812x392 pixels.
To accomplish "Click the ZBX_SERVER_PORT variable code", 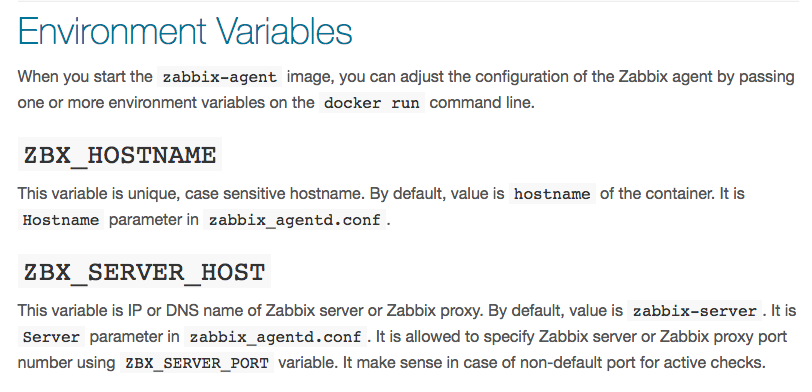I will [x=197, y=362].
